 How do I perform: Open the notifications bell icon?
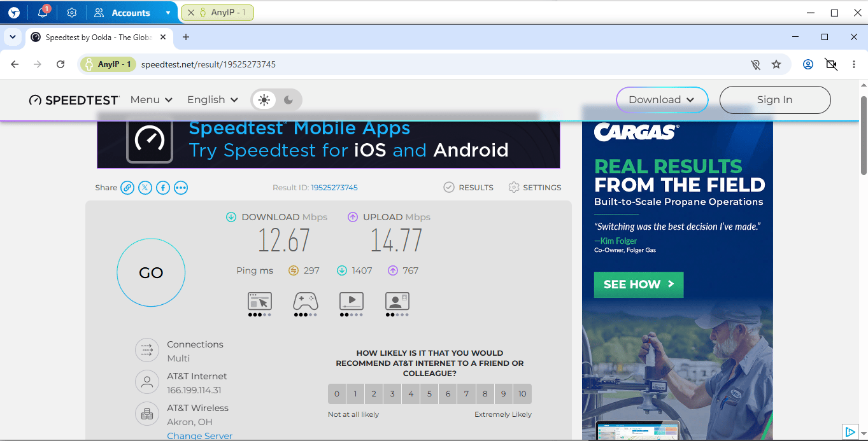[x=43, y=13]
